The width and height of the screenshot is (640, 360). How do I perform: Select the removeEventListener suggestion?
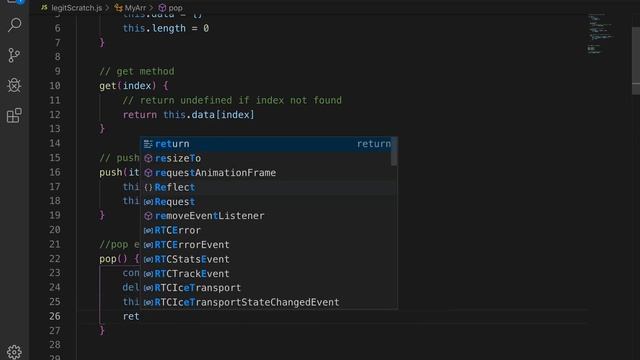269,216
